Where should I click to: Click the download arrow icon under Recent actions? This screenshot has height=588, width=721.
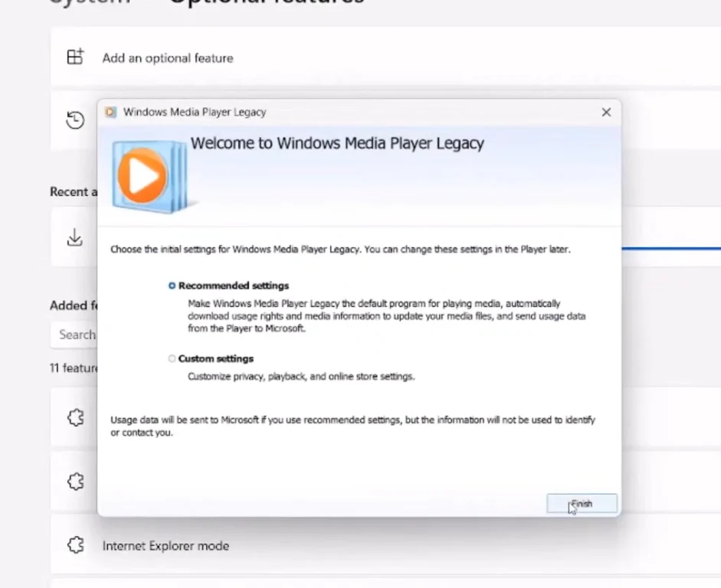(74, 237)
